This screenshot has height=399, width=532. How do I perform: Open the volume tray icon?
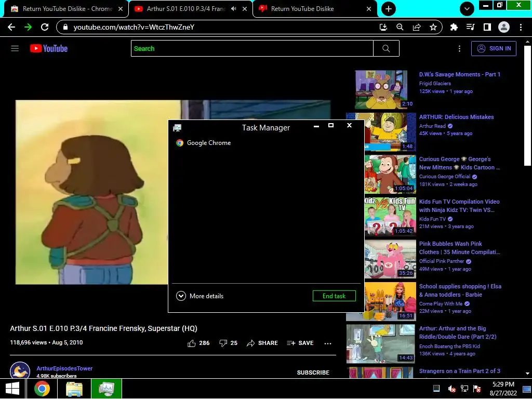click(451, 389)
